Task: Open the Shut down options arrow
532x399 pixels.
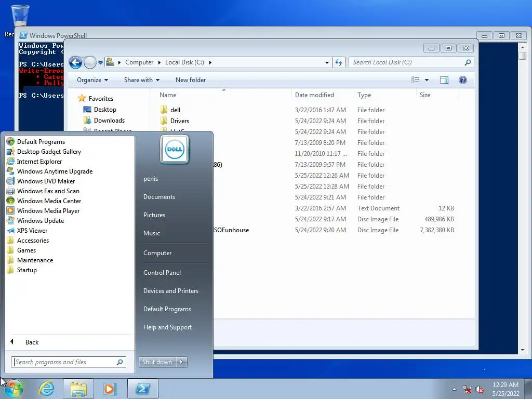Action: coord(181,362)
